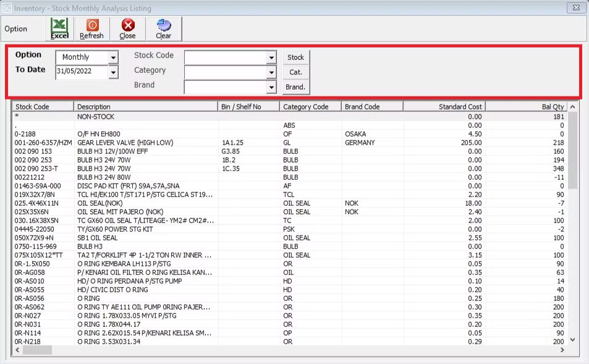This screenshot has height=364, width=589.
Task: Click bin value 1A1.25
Action: [232, 143]
